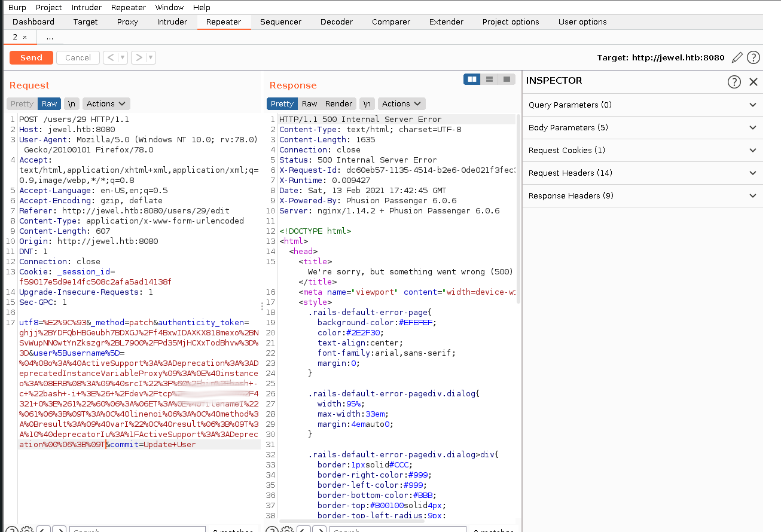Open Response Actions dropdown
The height and width of the screenshot is (532, 781).
(401, 103)
